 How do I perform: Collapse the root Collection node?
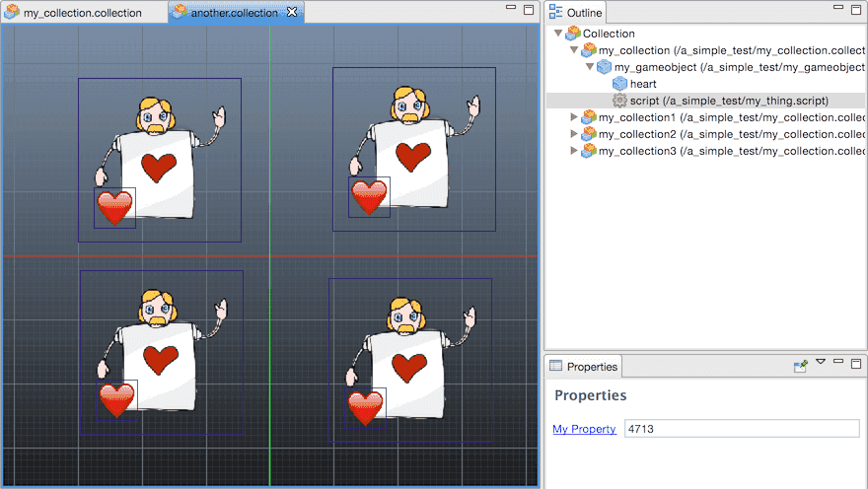(558, 34)
